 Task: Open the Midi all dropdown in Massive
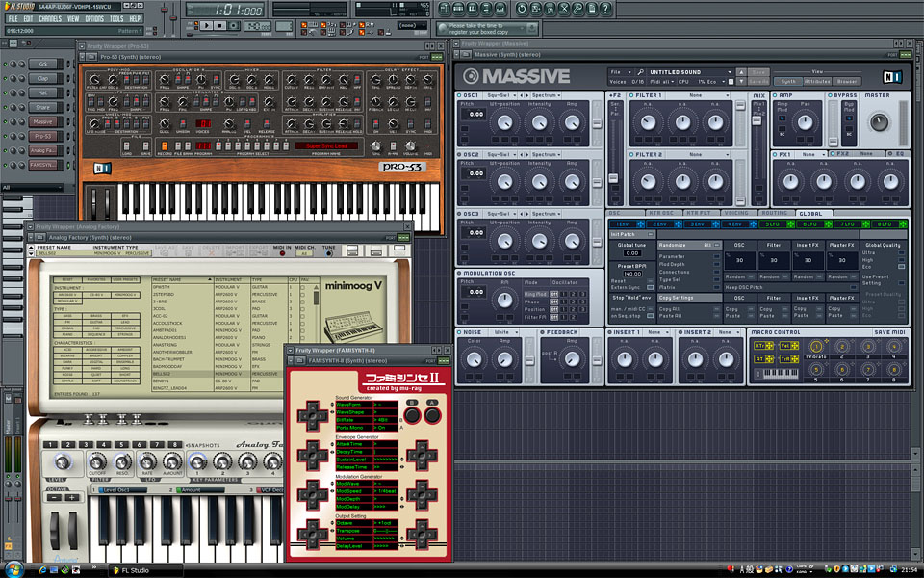pyautogui.click(x=662, y=81)
